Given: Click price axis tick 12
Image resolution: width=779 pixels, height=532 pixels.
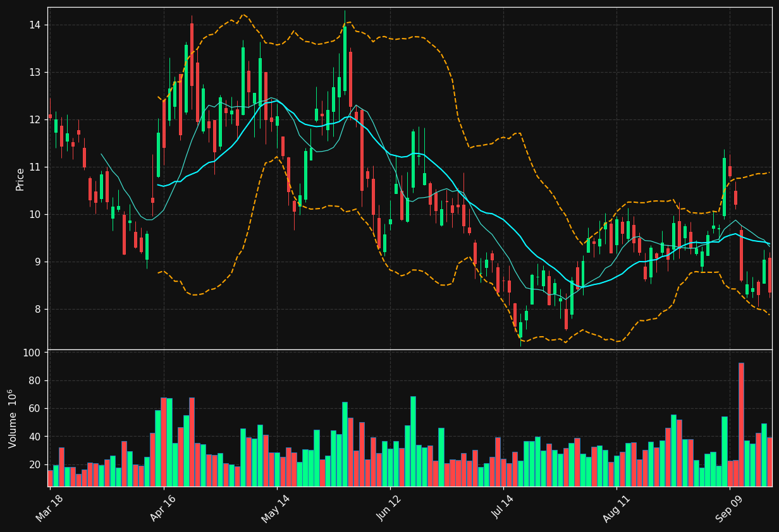Looking at the screenshot, I should coord(35,119).
